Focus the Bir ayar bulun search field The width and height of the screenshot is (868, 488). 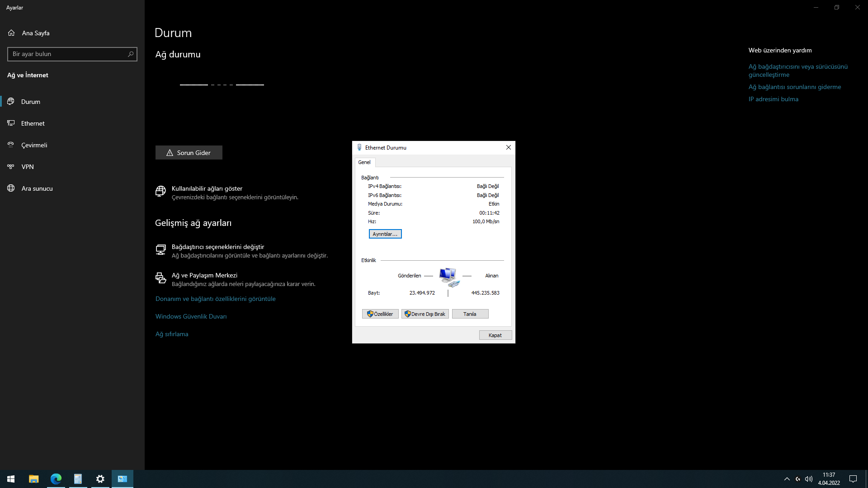point(68,54)
